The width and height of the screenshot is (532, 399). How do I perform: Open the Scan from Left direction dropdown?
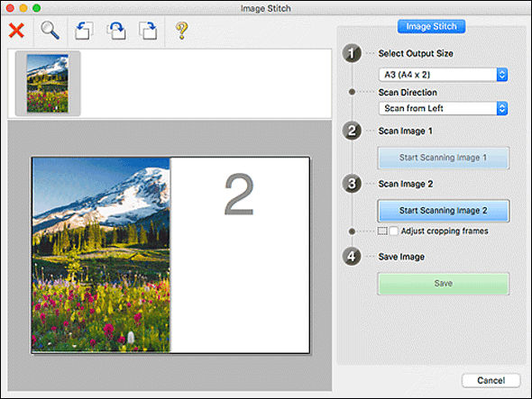pyautogui.click(x=443, y=108)
